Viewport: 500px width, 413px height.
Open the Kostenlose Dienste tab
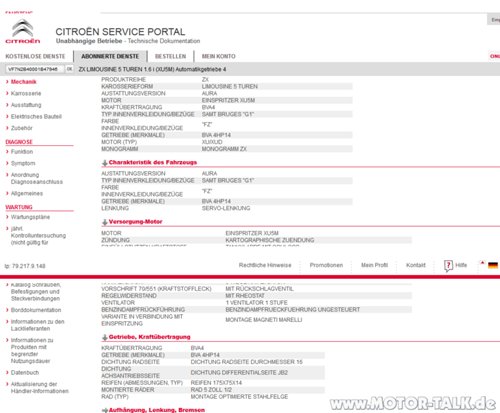tap(35, 56)
